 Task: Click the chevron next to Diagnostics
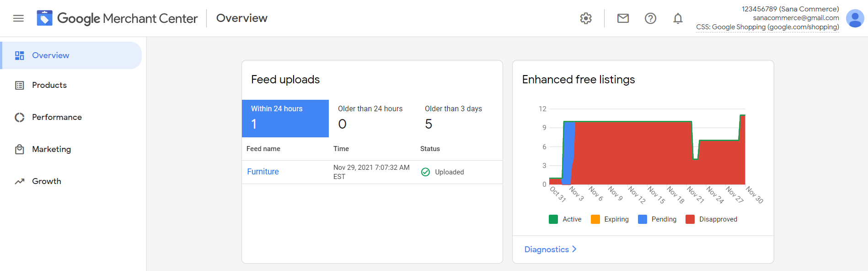coord(574,249)
